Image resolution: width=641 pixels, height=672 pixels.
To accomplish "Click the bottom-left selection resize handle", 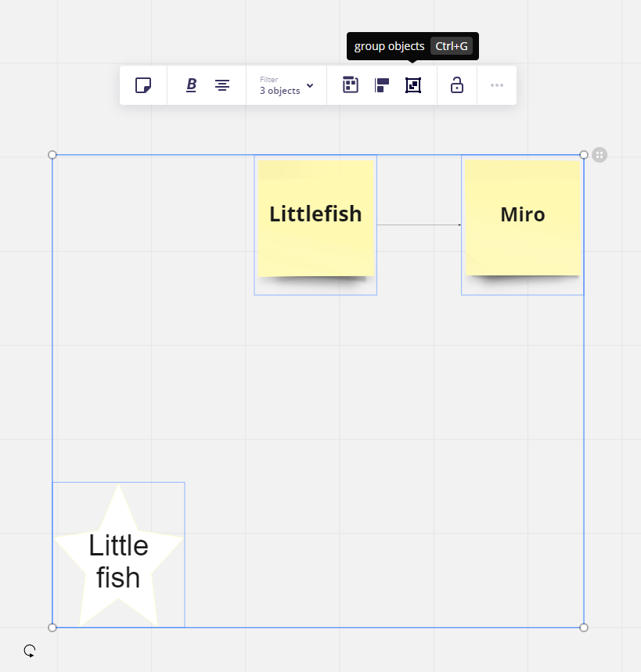I will tap(52, 627).
